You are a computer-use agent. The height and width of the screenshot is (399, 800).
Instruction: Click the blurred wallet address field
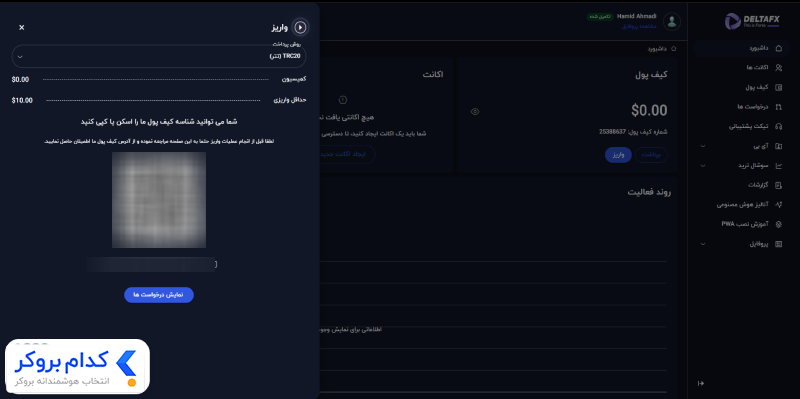152,264
